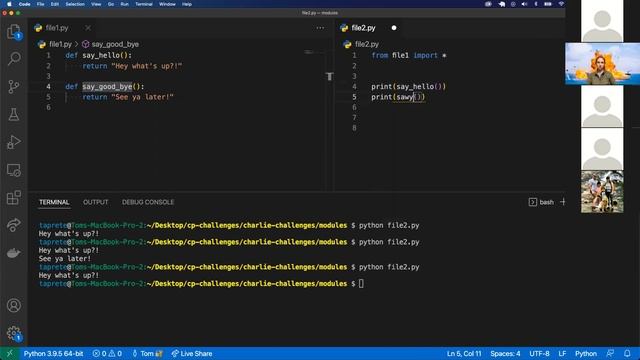
Task: Click the remote window indicator in status bar
Action: 9,353
